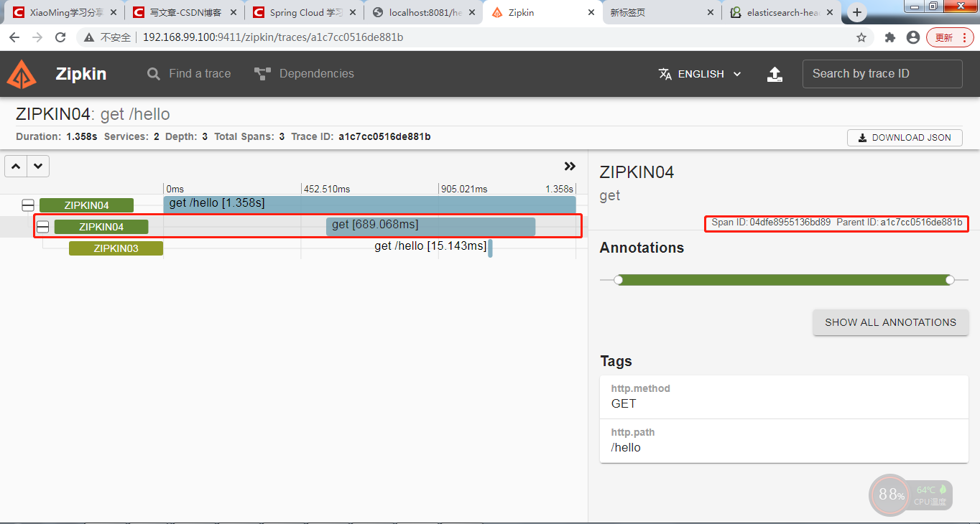Focus the Search by trace ID field
Viewport: 980px width, 524px height.
click(x=882, y=74)
